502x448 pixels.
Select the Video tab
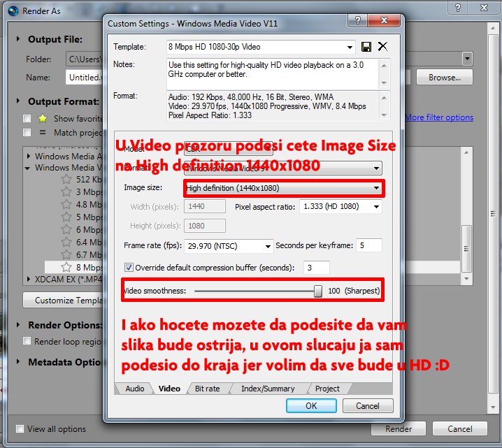click(169, 389)
